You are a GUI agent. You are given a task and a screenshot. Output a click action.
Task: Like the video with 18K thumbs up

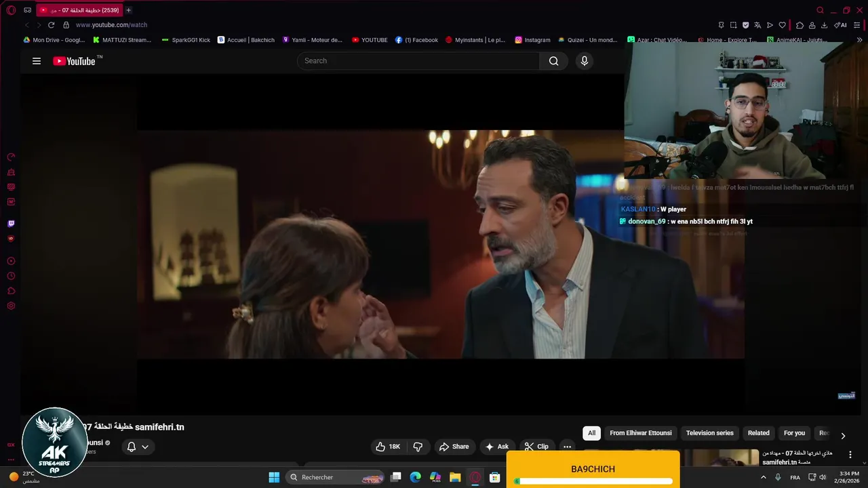(x=388, y=447)
